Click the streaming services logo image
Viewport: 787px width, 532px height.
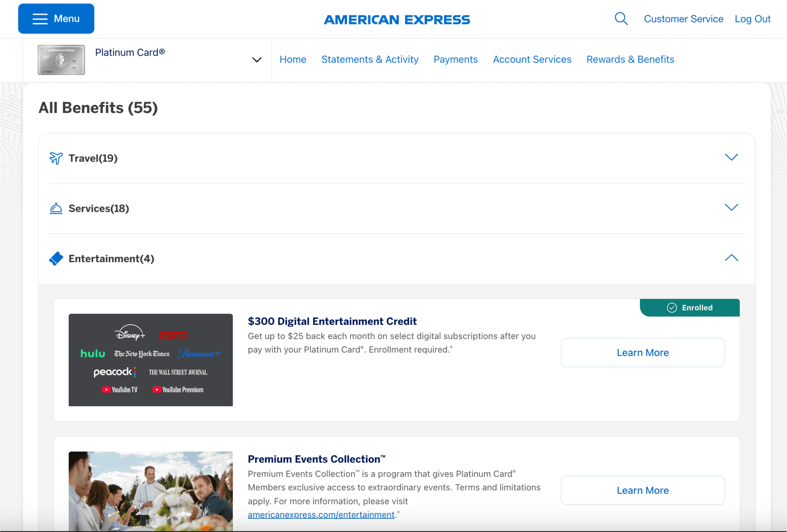click(x=150, y=360)
